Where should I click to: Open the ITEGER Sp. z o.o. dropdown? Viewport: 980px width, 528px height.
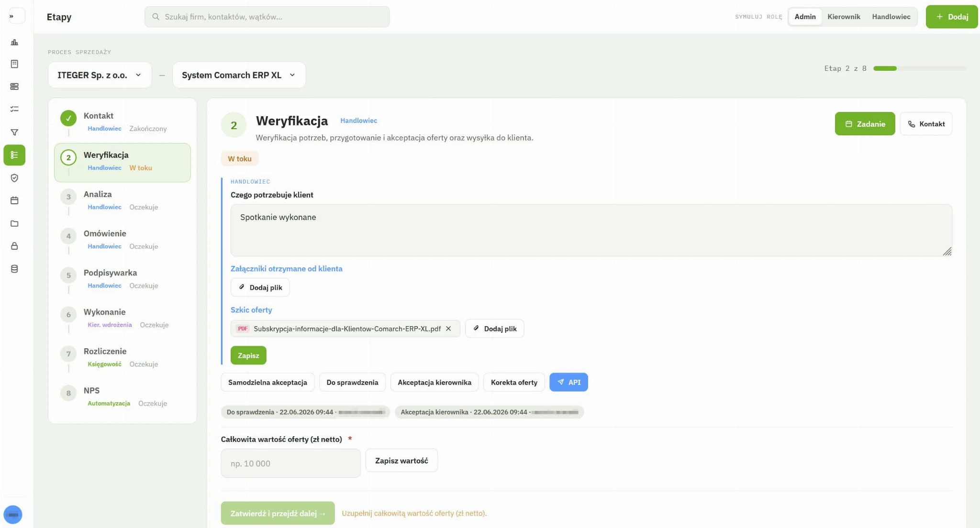[x=100, y=75]
